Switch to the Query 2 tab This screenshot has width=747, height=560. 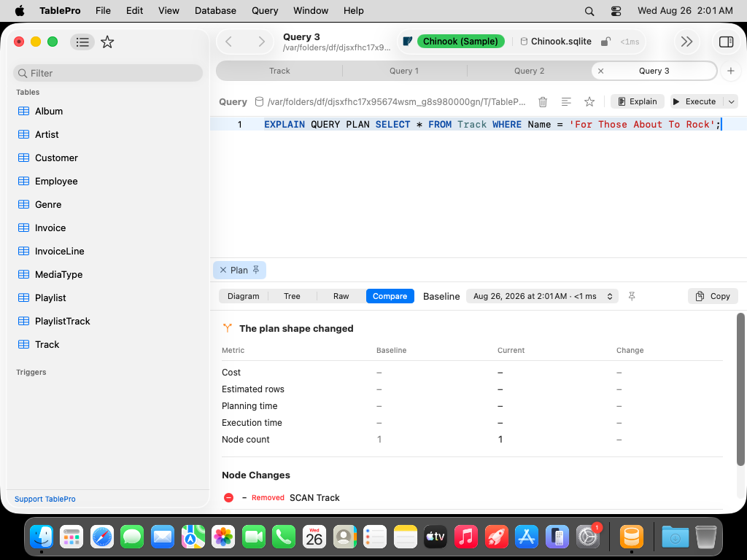pyautogui.click(x=529, y=71)
